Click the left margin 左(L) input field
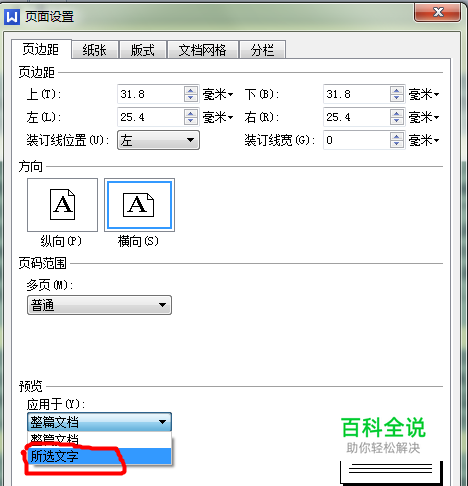The height and width of the screenshot is (486, 468). pos(151,117)
